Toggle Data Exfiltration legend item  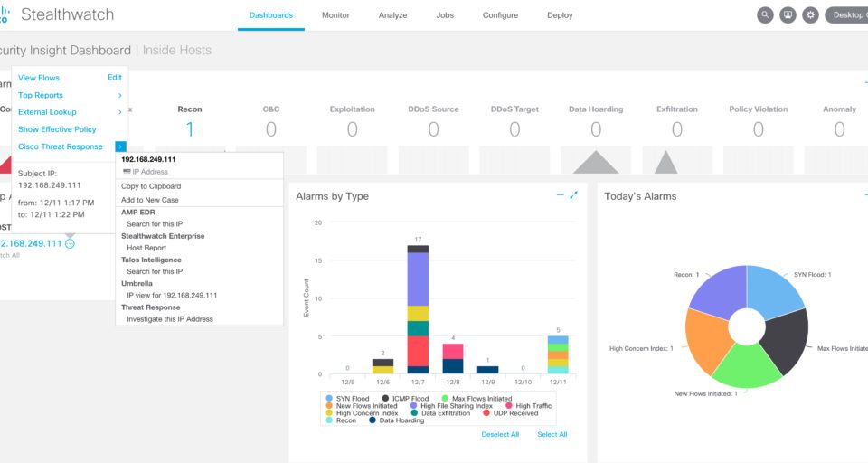440,413
